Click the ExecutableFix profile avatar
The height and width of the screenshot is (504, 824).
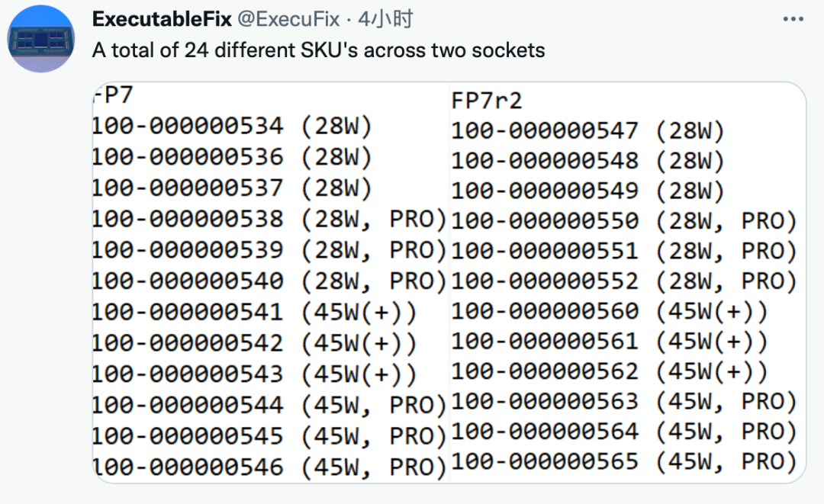tap(41, 39)
